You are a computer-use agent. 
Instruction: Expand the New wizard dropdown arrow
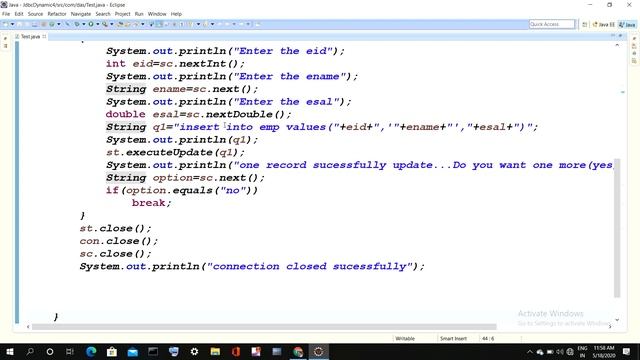click(12, 24)
